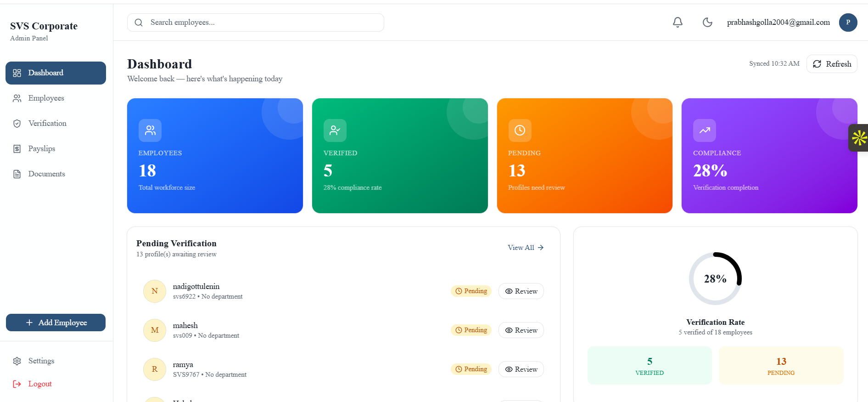Click the Compliance card trend icon

[x=705, y=130]
